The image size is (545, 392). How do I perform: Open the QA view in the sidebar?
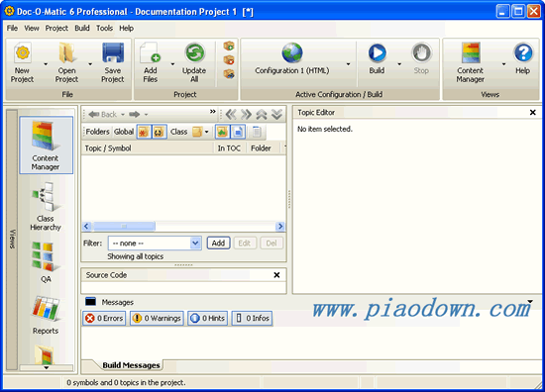tap(46, 263)
